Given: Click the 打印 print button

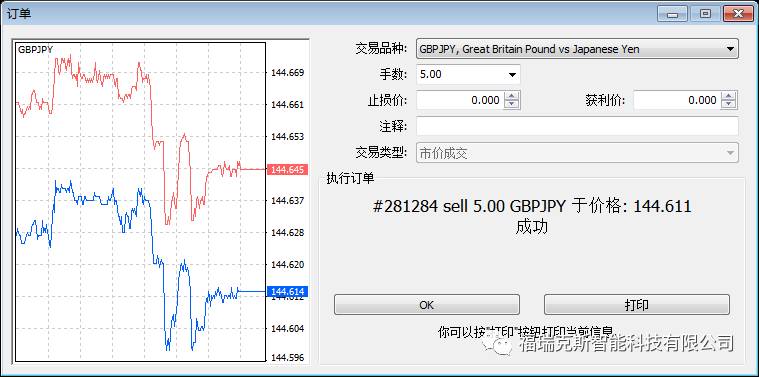Looking at the screenshot, I should tap(637, 305).
